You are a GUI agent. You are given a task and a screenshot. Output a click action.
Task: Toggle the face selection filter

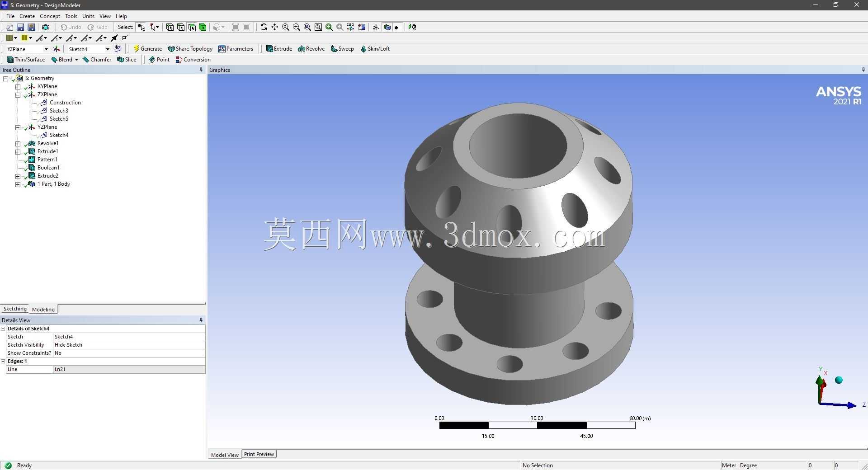192,27
